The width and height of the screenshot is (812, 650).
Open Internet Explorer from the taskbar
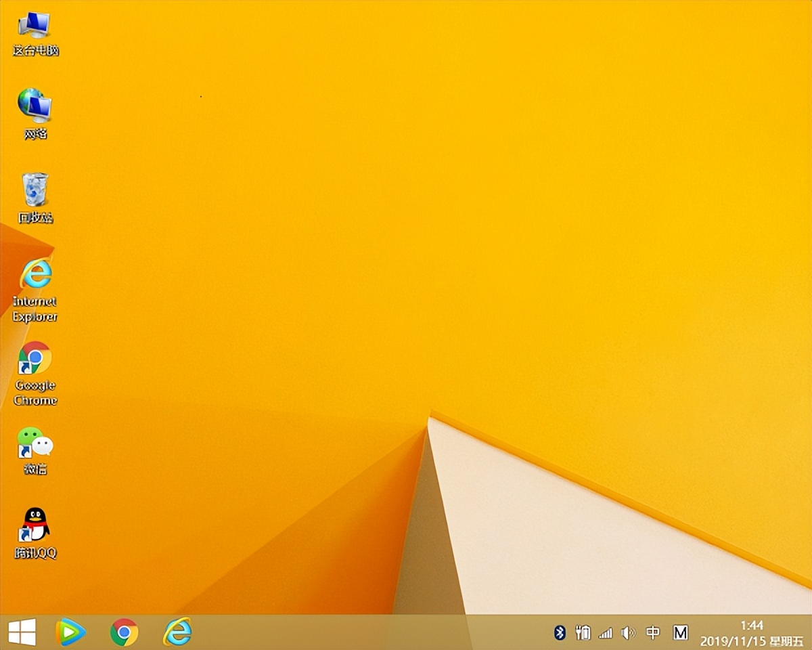(177, 632)
